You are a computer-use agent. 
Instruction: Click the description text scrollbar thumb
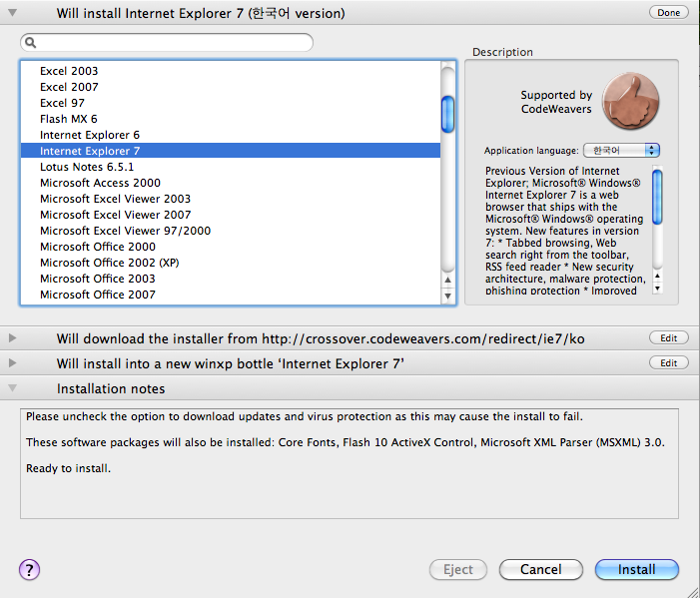[x=657, y=197]
